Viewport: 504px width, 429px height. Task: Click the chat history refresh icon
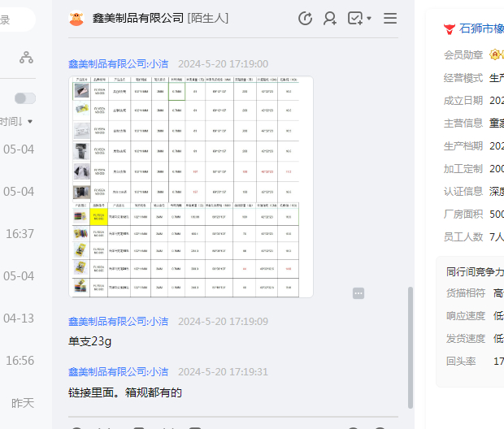click(x=305, y=19)
